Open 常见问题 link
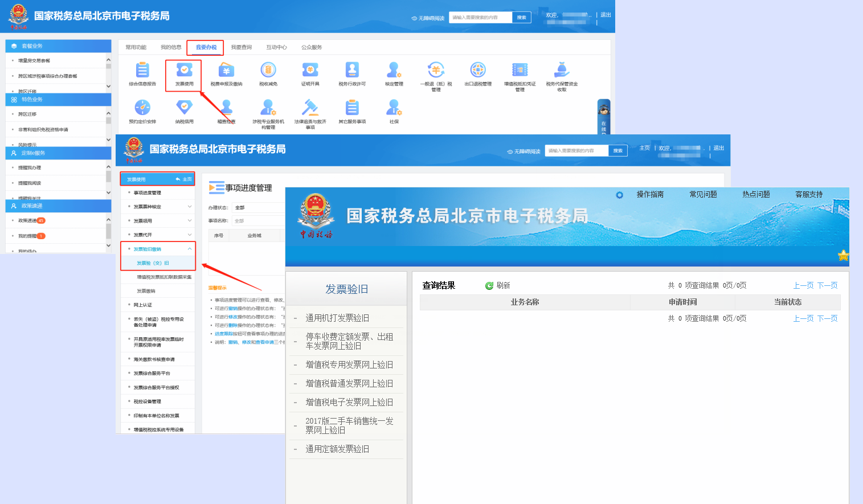The width and height of the screenshot is (863, 504). point(703,195)
